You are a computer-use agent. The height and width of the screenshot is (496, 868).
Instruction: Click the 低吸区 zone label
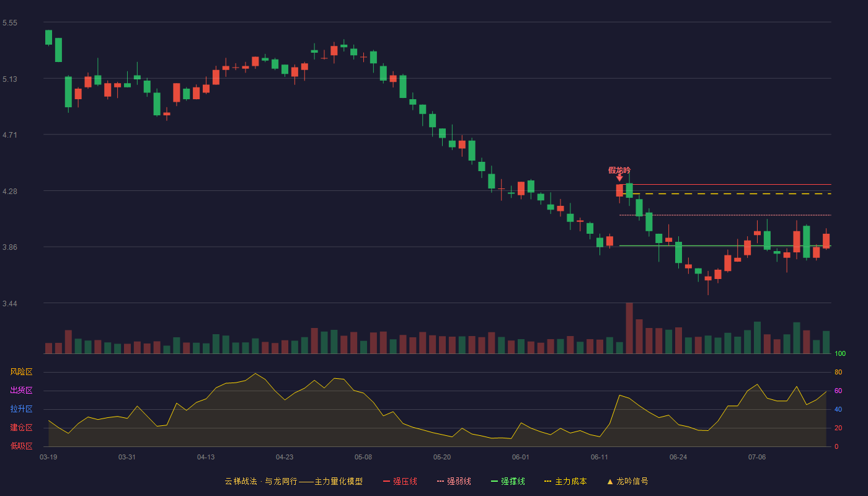21,446
